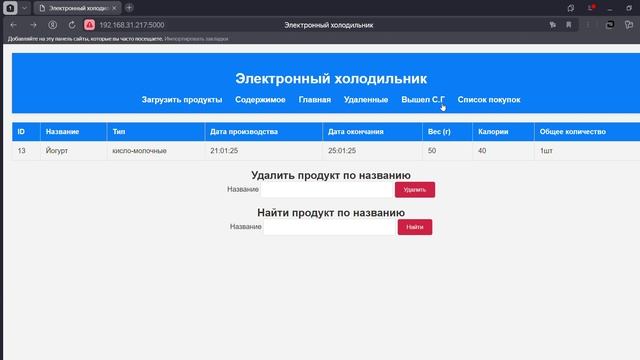The height and width of the screenshot is (360, 640).
Task: Click the tab counter icon showing 1
Action: [10, 8]
